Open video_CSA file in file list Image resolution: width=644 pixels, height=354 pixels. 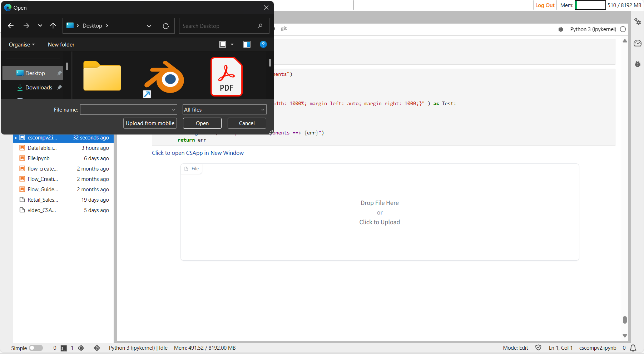coord(64,210)
